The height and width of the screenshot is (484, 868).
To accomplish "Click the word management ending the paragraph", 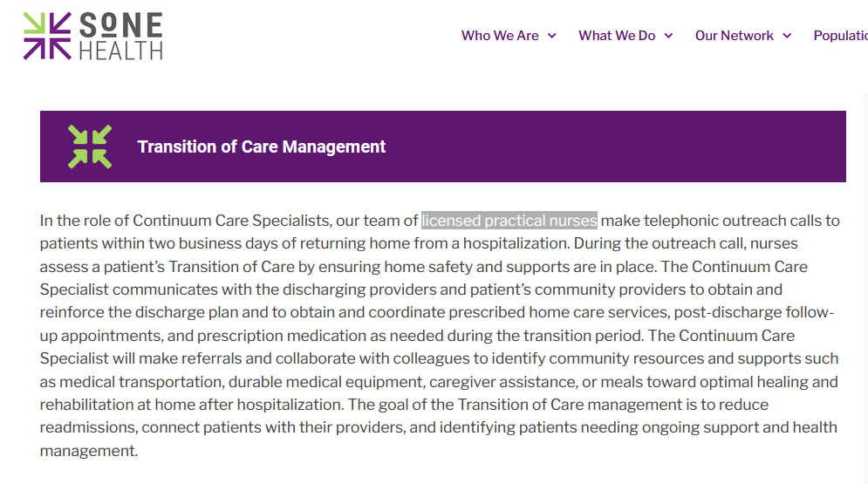I will coord(87,451).
